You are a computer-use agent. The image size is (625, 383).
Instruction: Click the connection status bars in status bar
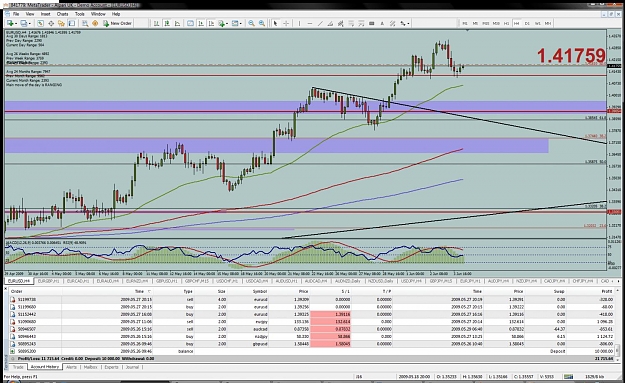pyautogui.click(x=568, y=377)
